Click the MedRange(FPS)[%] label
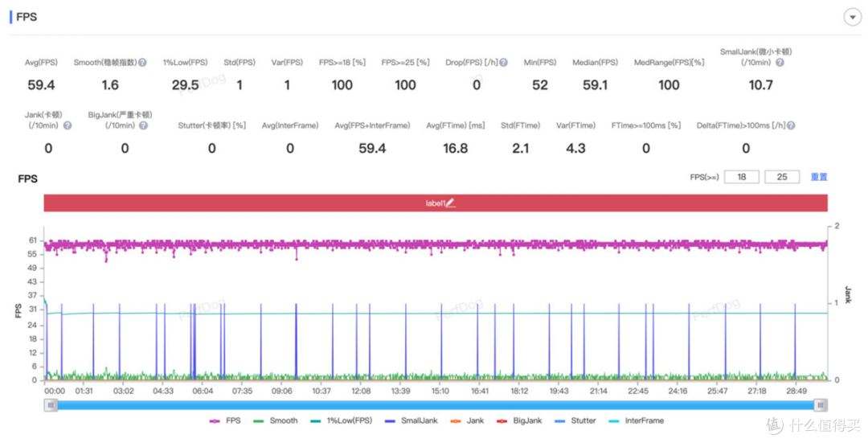The height and width of the screenshot is (443, 868). [669, 63]
